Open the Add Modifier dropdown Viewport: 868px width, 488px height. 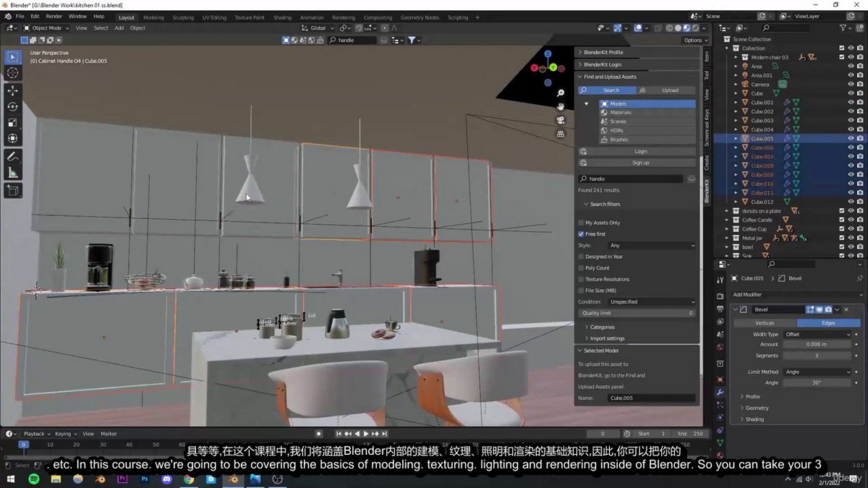[x=797, y=294]
